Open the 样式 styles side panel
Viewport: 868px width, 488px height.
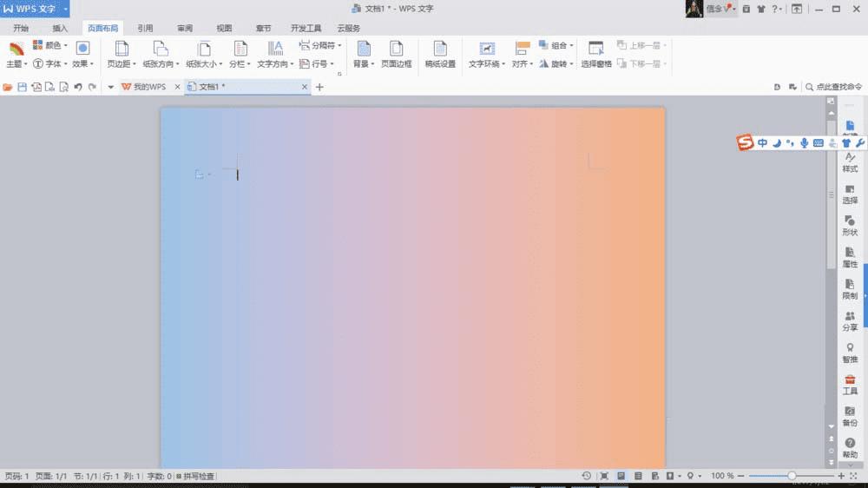tap(850, 163)
